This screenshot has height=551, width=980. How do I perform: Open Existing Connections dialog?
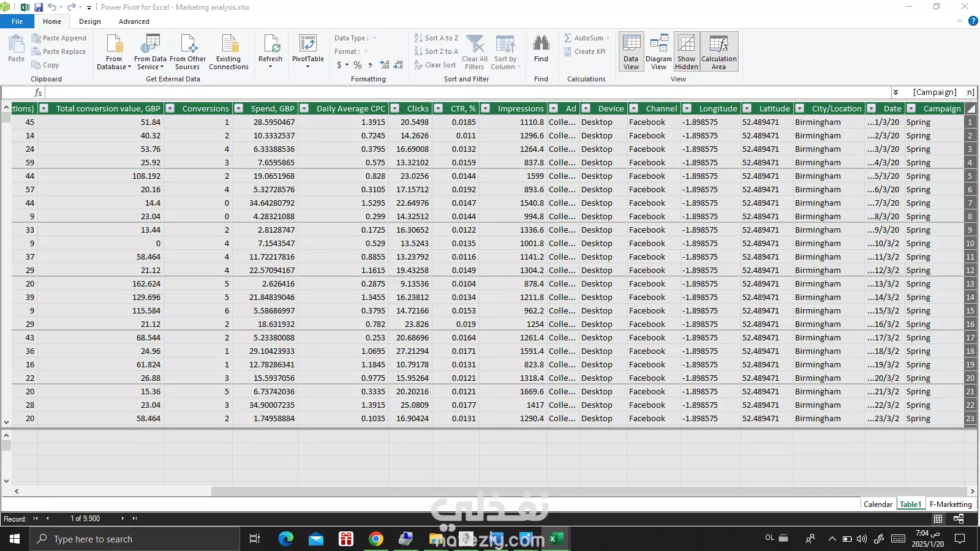click(x=228, y=52)
